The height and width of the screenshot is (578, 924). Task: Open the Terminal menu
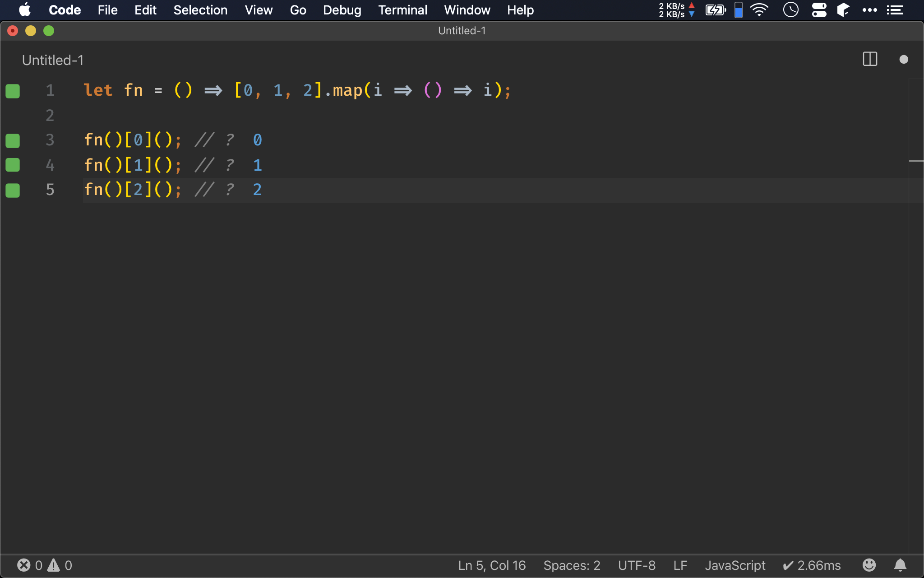[x=402, y=9]
